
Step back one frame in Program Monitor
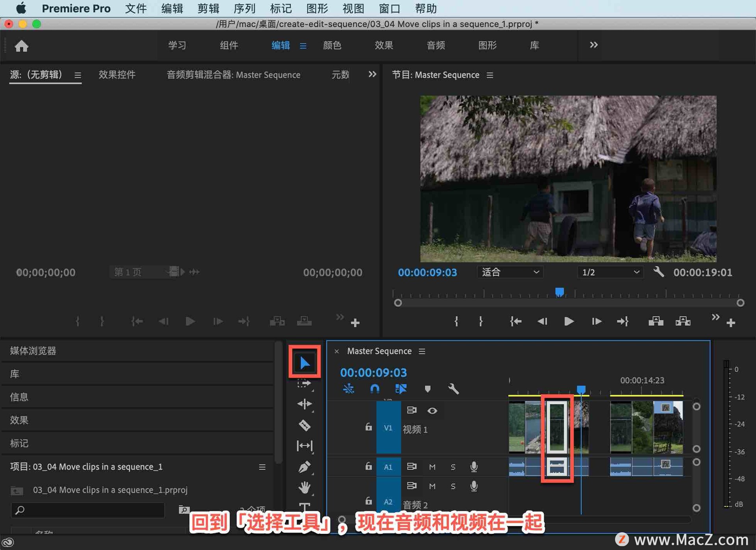pos(542,322)
